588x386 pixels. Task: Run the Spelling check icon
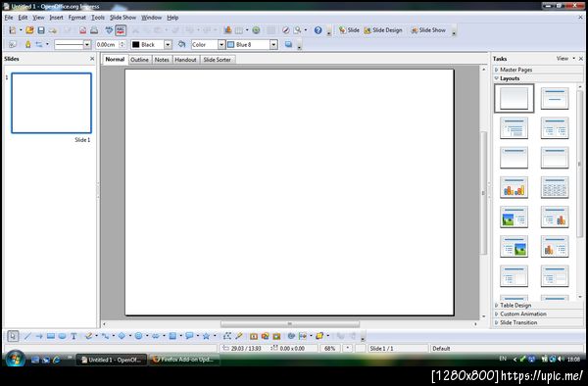click(x=109, y=30)
